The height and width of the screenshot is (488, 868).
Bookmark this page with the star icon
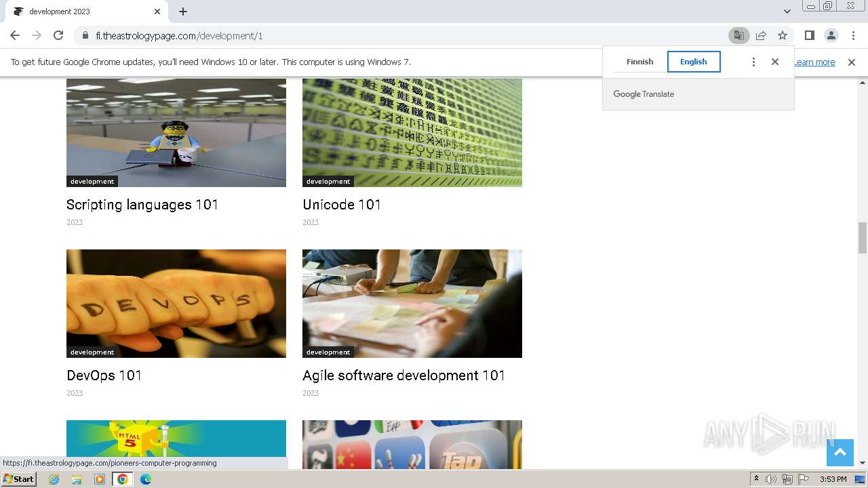pyautogui.click(x=783, y=35)
